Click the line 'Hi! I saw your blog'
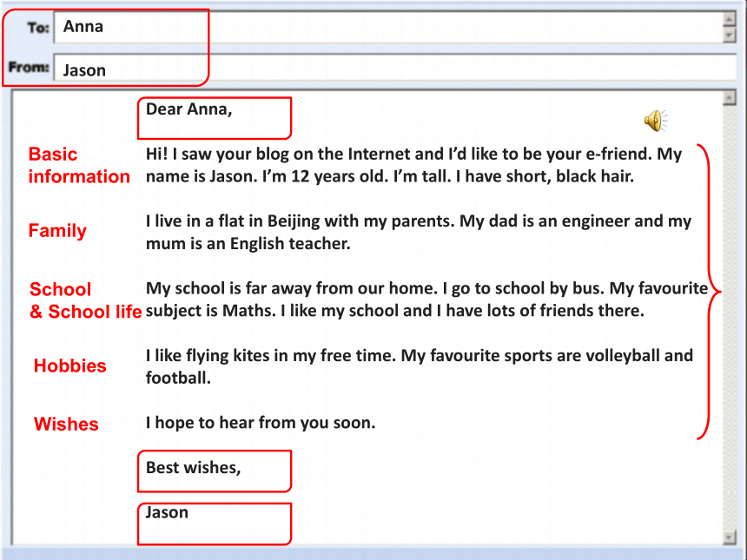The image size is (747, 560). click(414, 154)
